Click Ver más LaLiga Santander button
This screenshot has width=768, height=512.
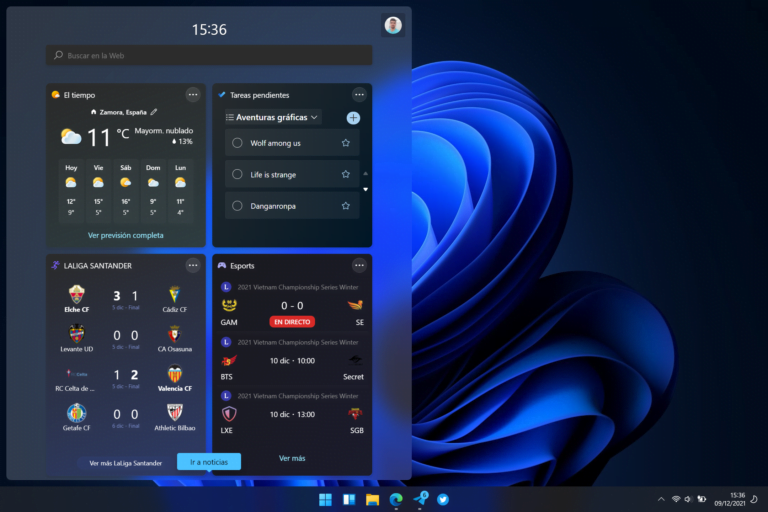(x=125, y=463)
